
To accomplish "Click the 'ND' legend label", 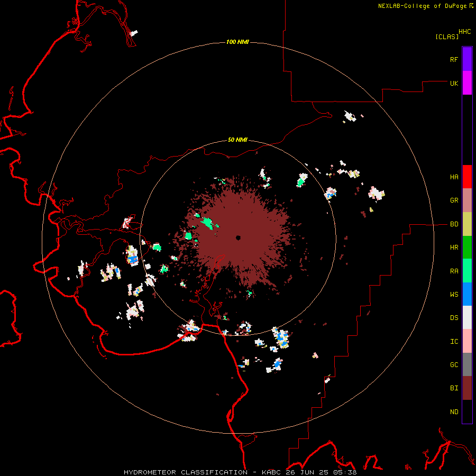I will point(454,411).
